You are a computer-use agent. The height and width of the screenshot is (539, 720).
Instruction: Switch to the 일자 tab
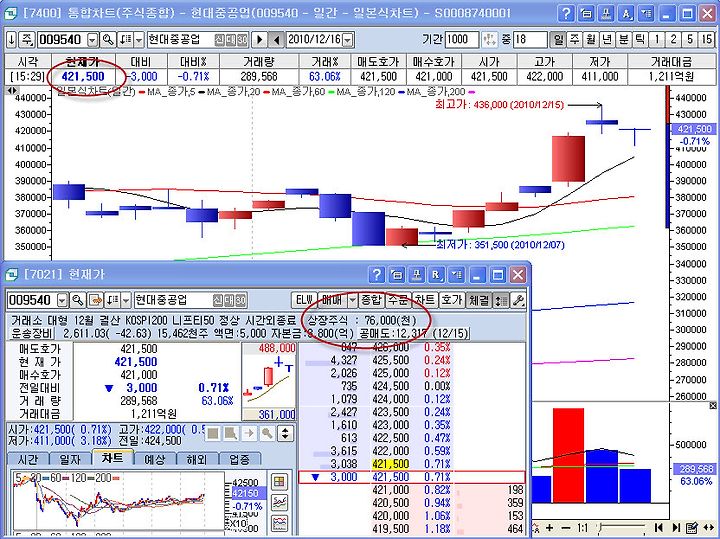pos(70,459)
